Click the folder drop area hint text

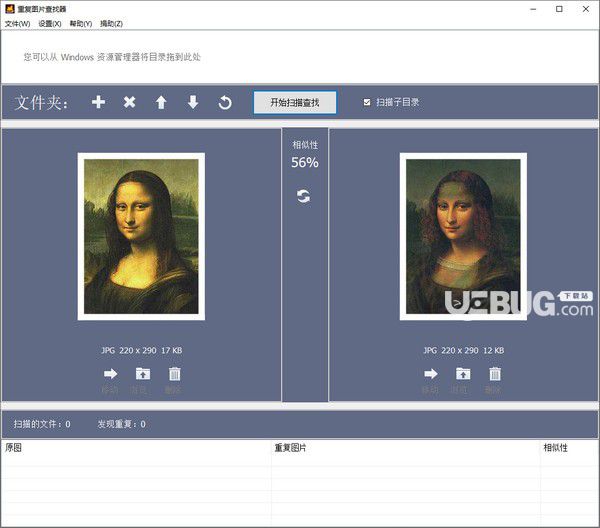click(x=112, y=57)
